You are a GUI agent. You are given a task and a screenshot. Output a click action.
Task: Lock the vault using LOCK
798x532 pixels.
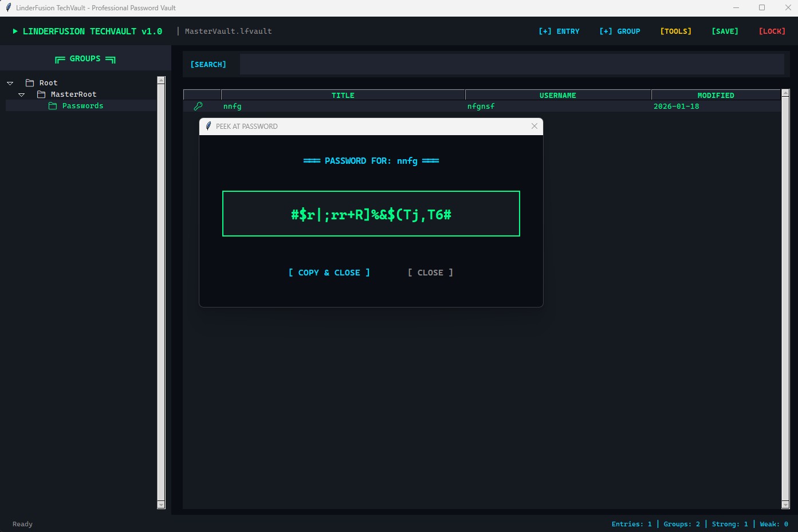click(772, 31)
